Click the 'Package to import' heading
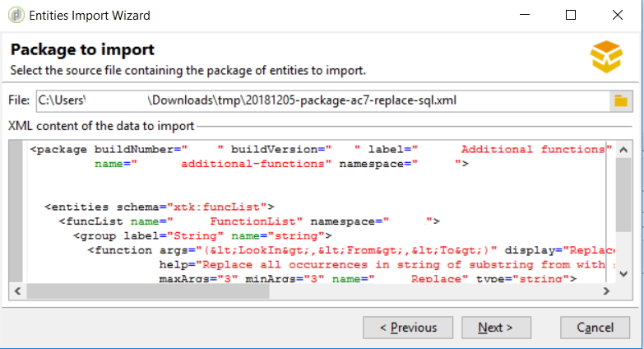 pos(82,51)
